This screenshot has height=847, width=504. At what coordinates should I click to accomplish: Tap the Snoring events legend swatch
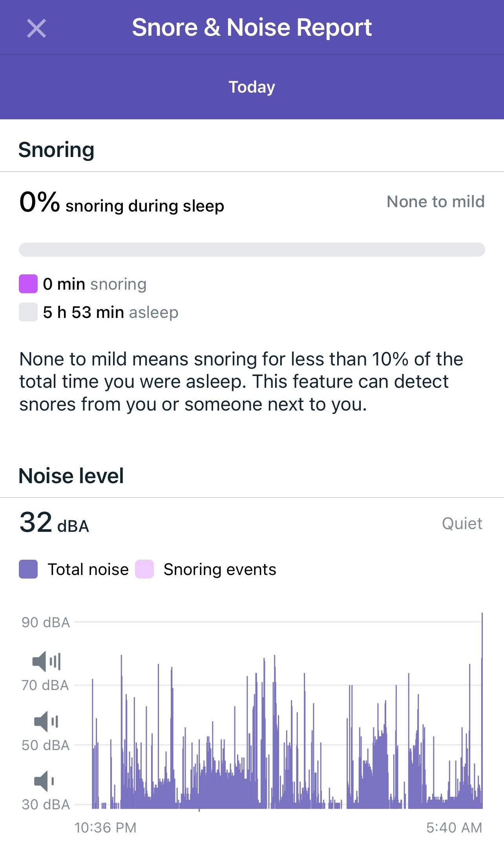coord(144,569)
